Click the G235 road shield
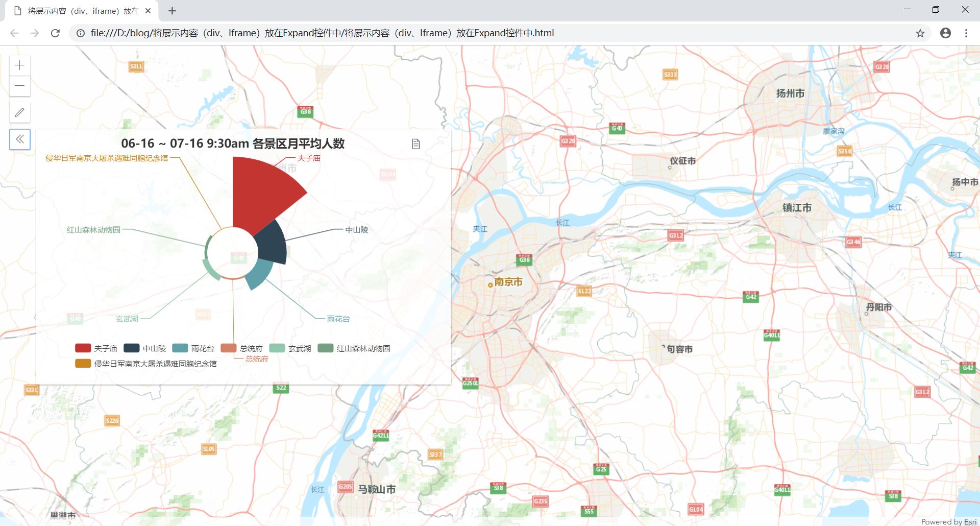The width and height of the screenshot is (980, 526). pos(541,501)
